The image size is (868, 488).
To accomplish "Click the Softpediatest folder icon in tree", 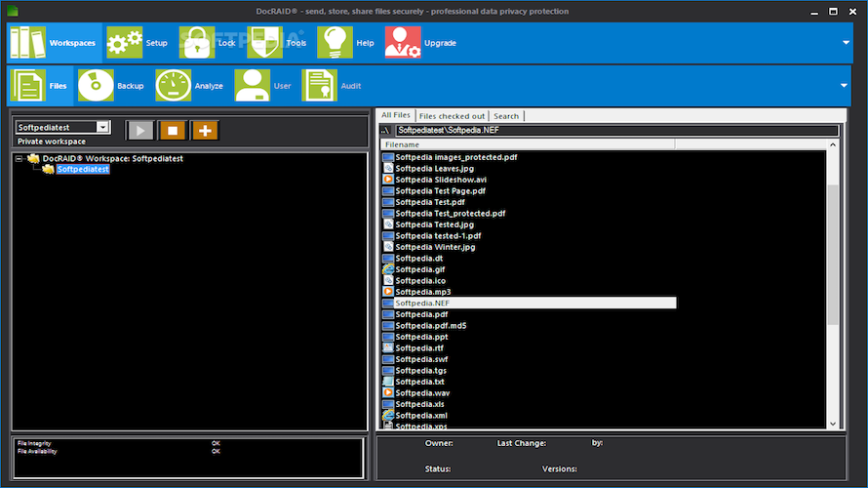I will point(48,169).
